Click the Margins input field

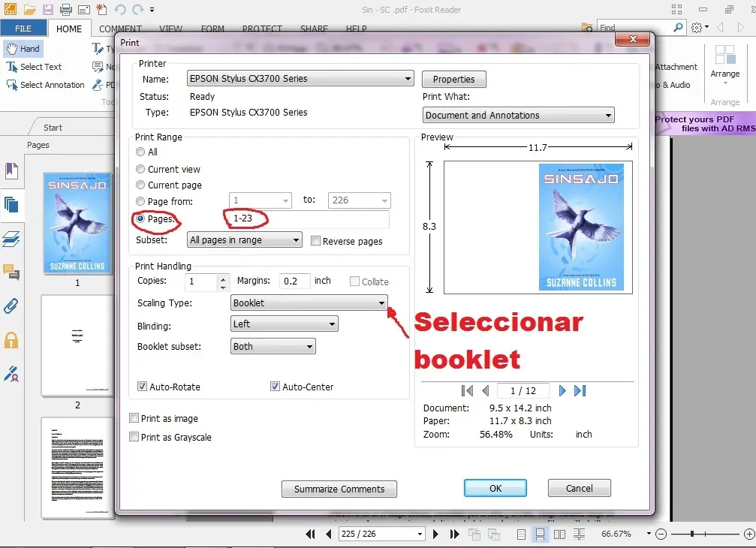point(294,281)
